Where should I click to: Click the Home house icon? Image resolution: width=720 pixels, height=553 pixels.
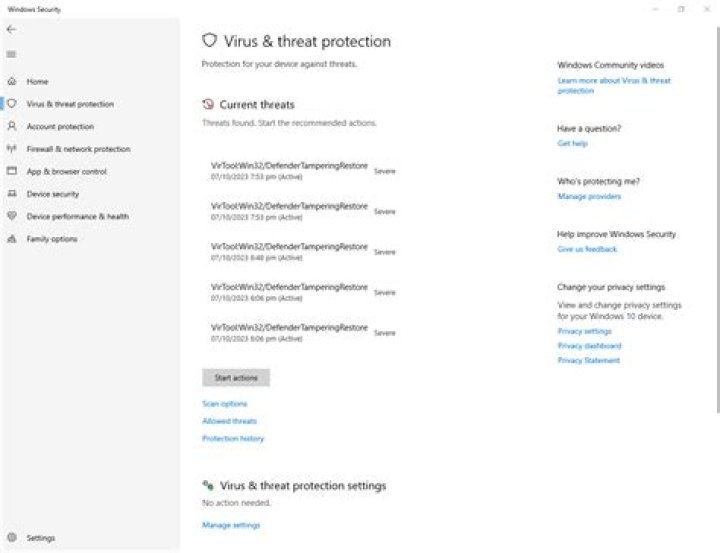coord(12,81)
